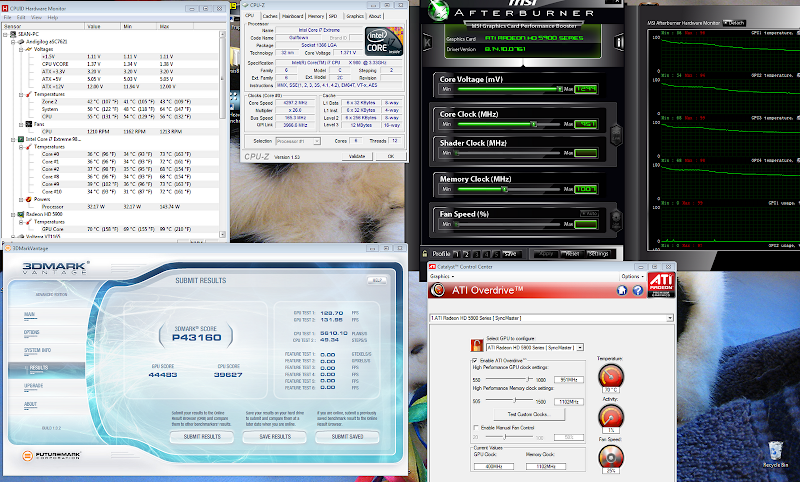Click the Overdrive GPU clock slider thumb
Viewport: 800px width, 482px height.
coord(529,379)
